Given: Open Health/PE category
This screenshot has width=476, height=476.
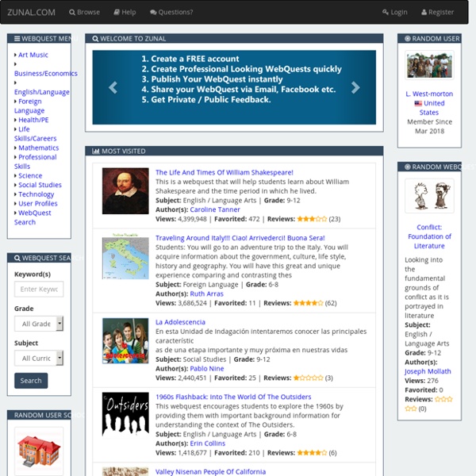Looking at the screenshot, I should [33, 120].
